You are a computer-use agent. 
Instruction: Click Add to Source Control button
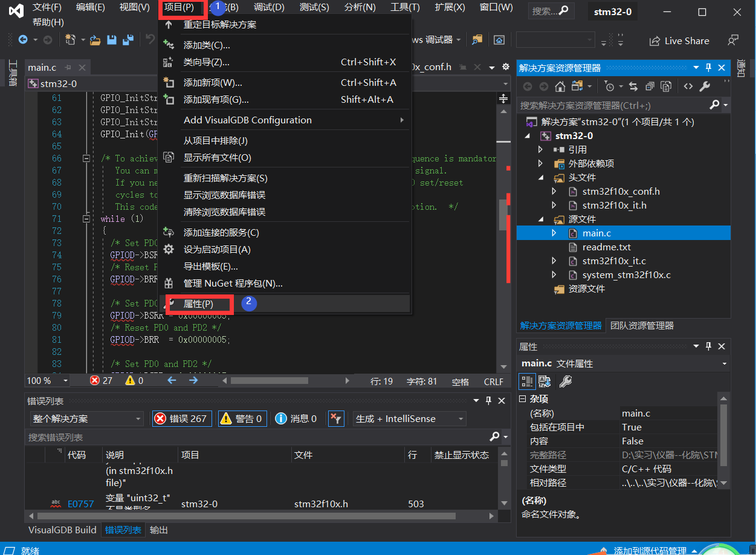coord(650,550)
